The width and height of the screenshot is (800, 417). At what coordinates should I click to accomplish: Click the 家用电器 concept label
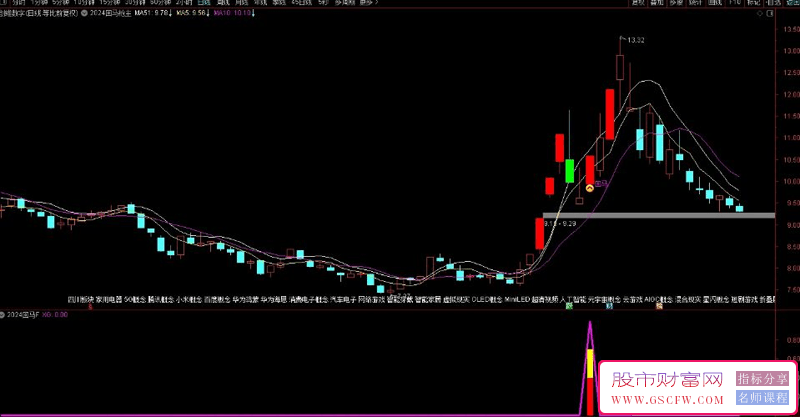click(x=108, y=300)
